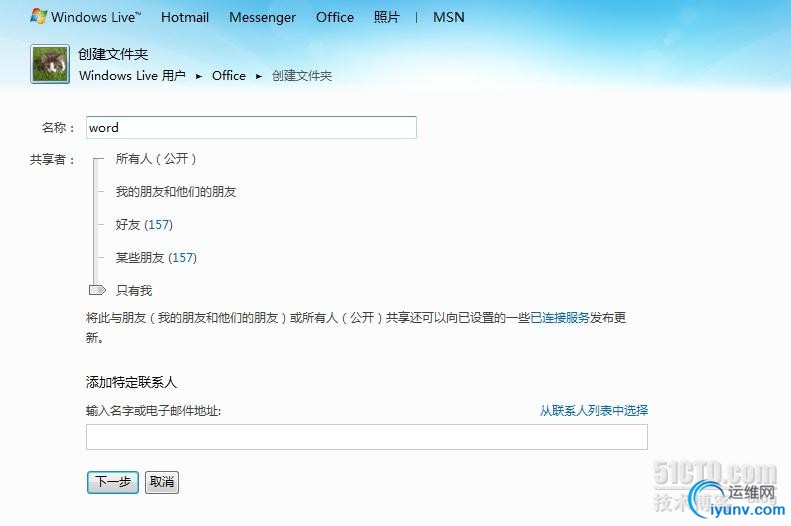Open the 已连接服务 link
Screen dimensions: 791x526
pos(560,318)
